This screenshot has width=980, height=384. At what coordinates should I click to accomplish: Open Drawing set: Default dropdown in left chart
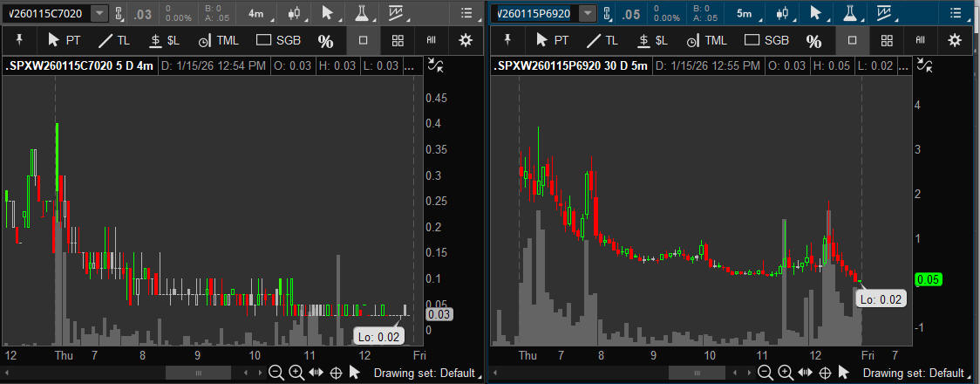coord(426,373)
